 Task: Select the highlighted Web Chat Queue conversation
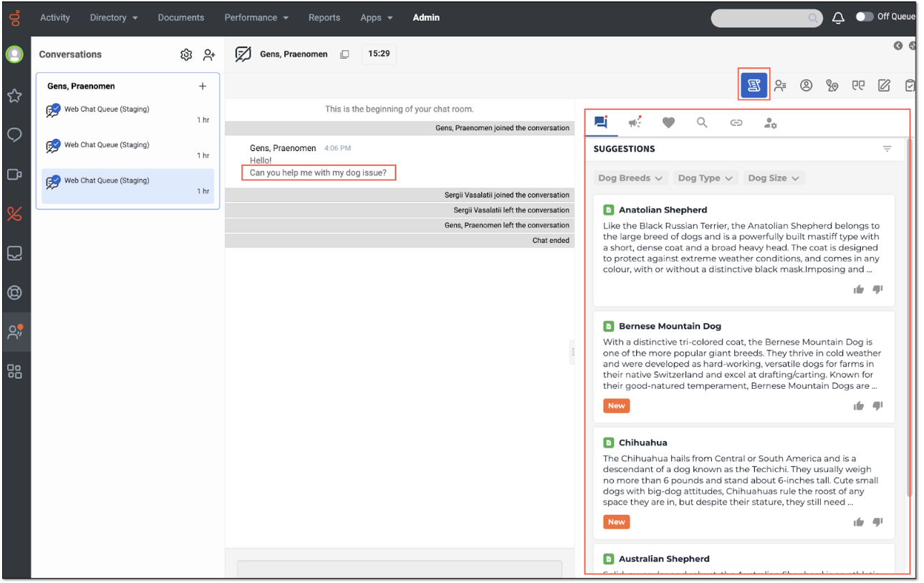tap(127, 186)
